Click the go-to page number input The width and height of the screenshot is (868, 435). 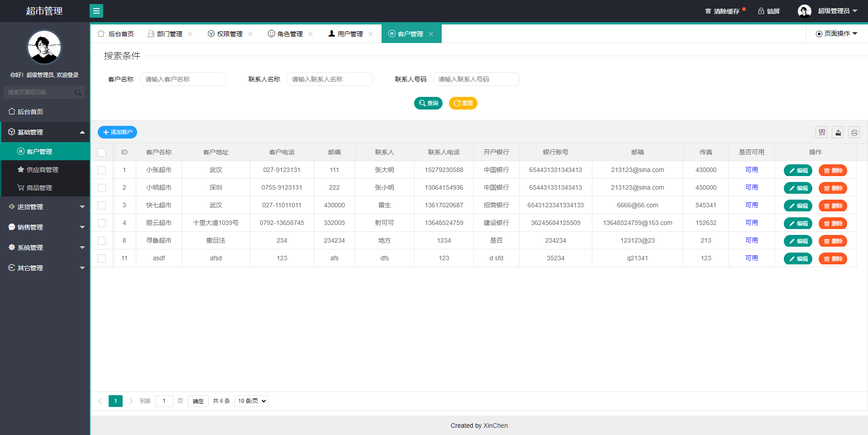[164, 401]
